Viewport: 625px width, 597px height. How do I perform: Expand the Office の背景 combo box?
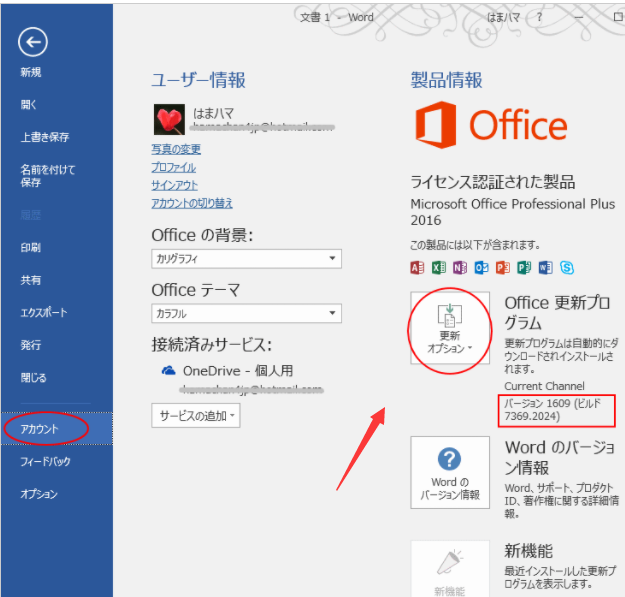click(246, 259)
